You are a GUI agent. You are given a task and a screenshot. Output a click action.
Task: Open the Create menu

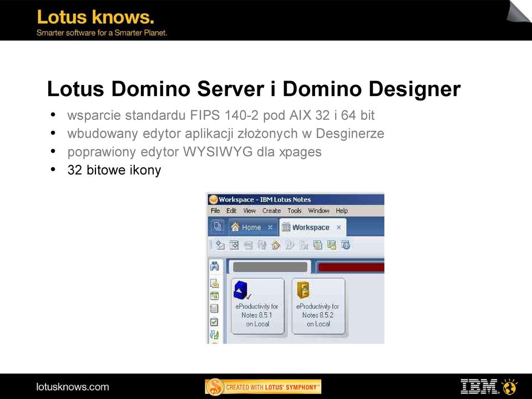click(271, 211)
